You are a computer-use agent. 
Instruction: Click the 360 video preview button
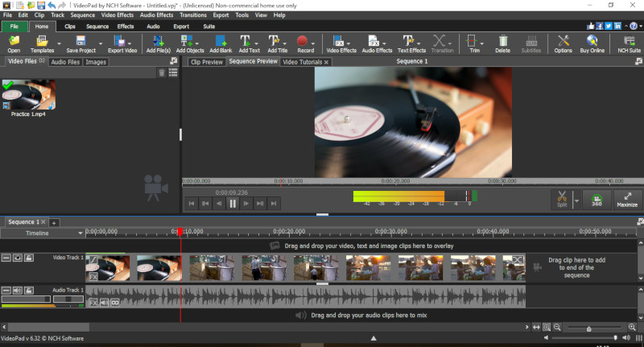pyautogui.click(x=597, y=200)
